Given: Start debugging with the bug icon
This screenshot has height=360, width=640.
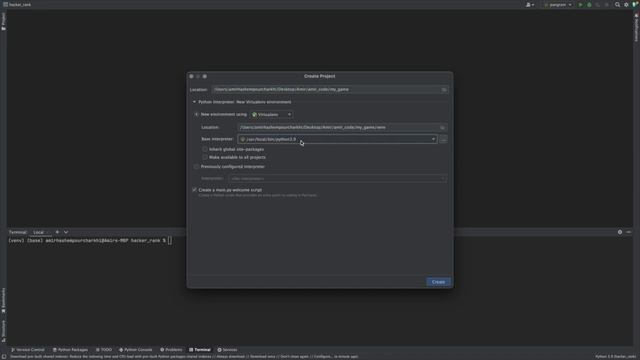Looking at the screenshot, I should pos(589,5).
